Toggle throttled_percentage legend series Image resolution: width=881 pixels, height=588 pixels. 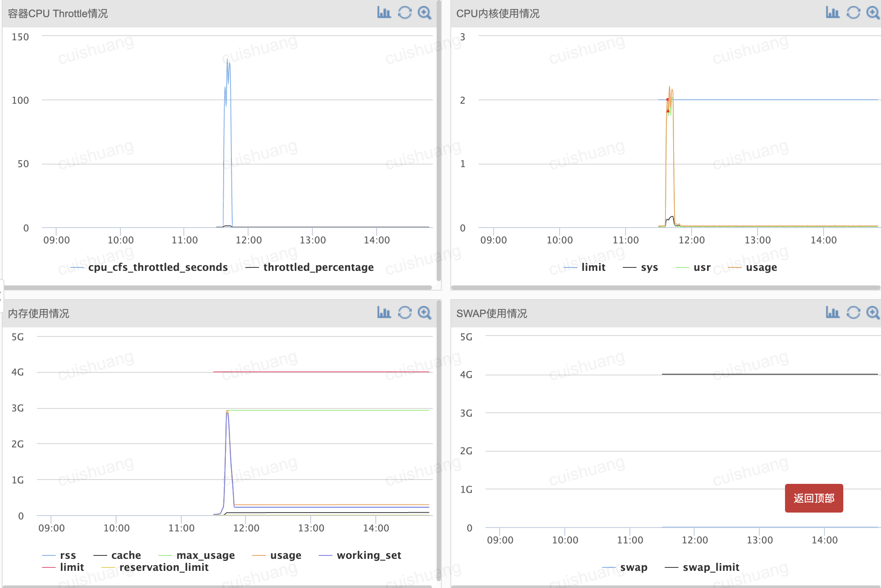tap(318, 267)
